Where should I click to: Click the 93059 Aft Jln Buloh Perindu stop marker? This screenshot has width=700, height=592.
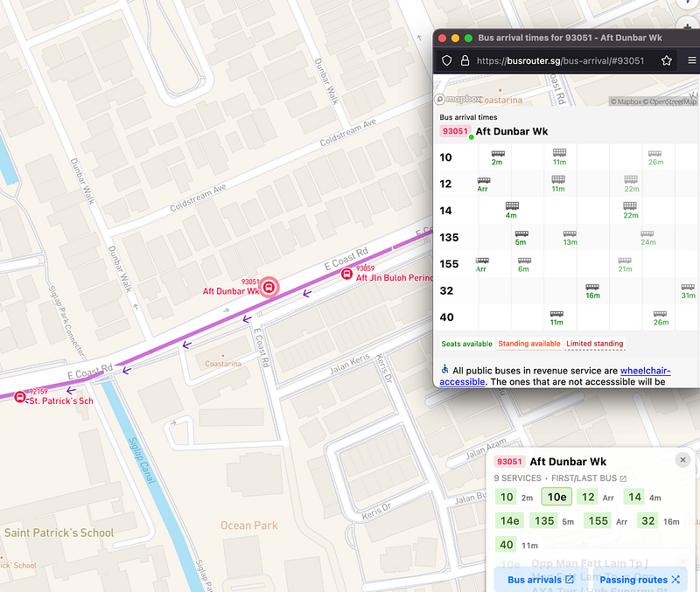pos(346,274)
